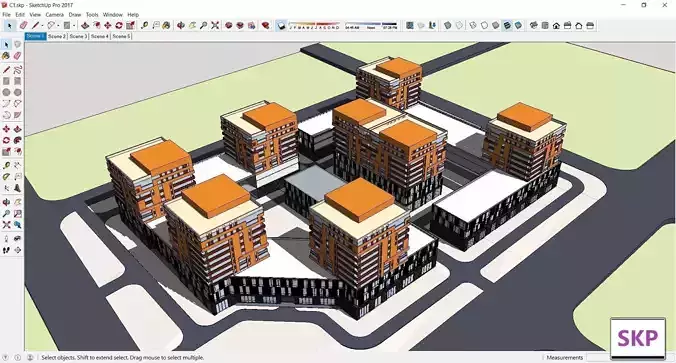Switch to the Iso view
The height and width of the screenshot is (363, 676).
534,26
